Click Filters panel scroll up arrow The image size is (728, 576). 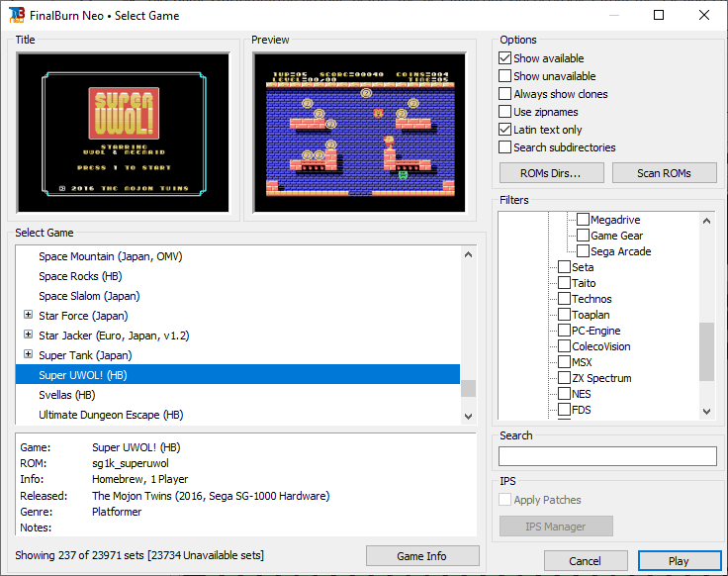pos(706,221)
